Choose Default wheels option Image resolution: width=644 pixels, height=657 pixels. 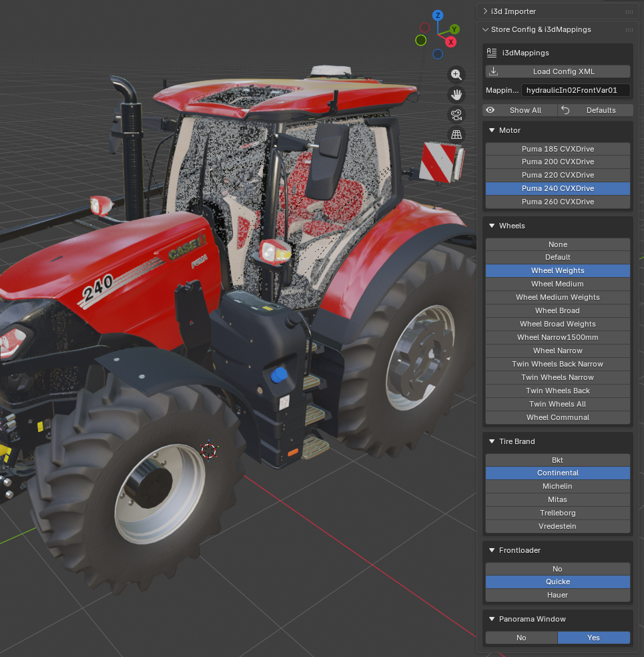coord(558,257)
